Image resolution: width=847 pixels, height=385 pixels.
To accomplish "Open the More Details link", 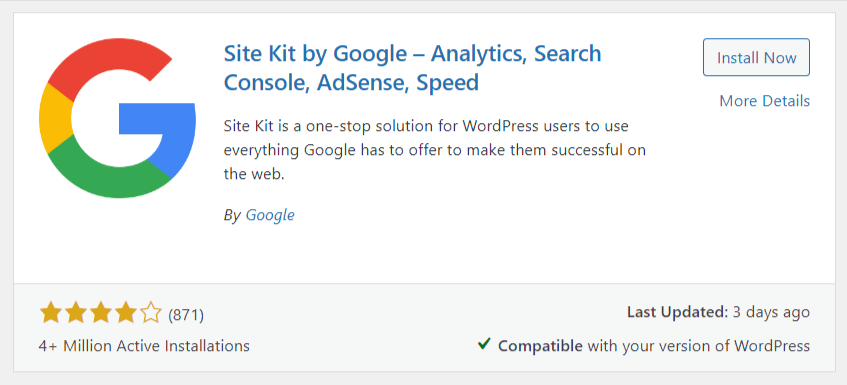I will [764, 101].
